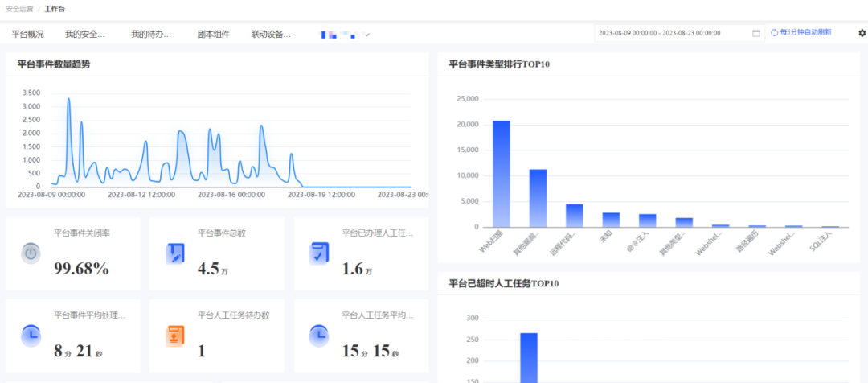
Task: Click the orange 平台人工任务待办数 icon
Action: coord(174,336)
